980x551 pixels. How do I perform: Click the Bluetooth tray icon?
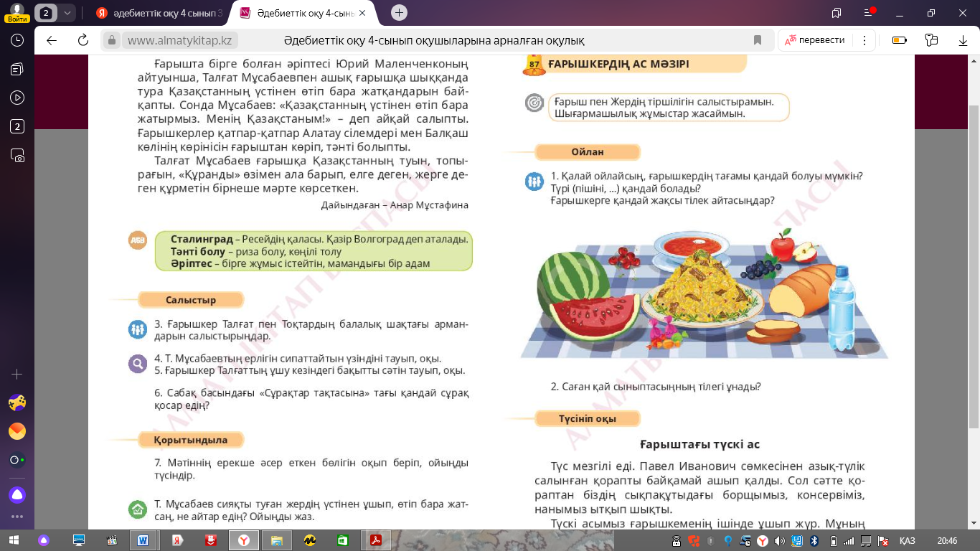pos(814,541)
